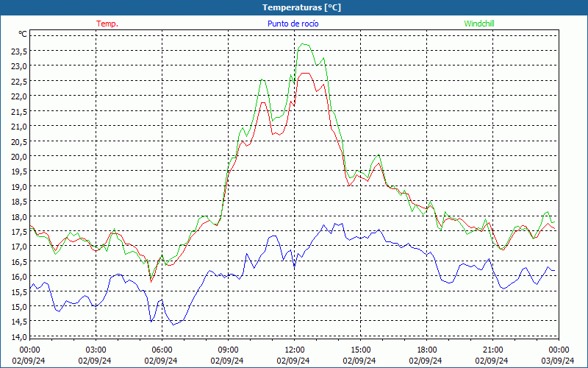Image resolution: width=588 pixels, height=368 pixels.
Task: Click the 02/09/24 date beneath 12:00
Action: pyautogui.click(x=293, y=361)
